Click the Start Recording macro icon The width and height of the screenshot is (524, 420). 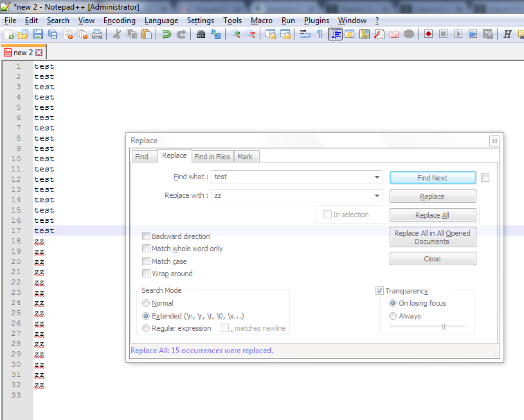(428, 34)
